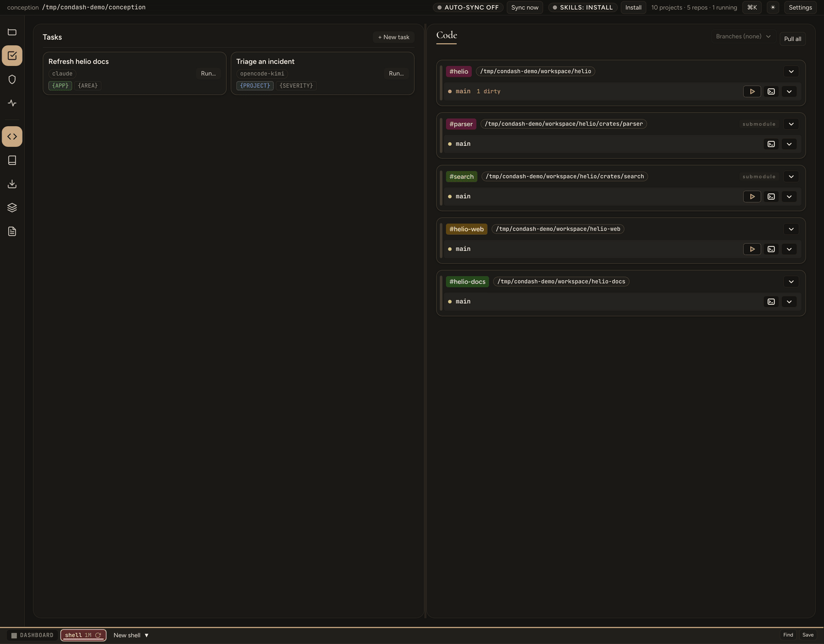This screenshot has height=644, width=824.
Task: Open the shield icon in sidebar
Action: [x=12, y=79]
